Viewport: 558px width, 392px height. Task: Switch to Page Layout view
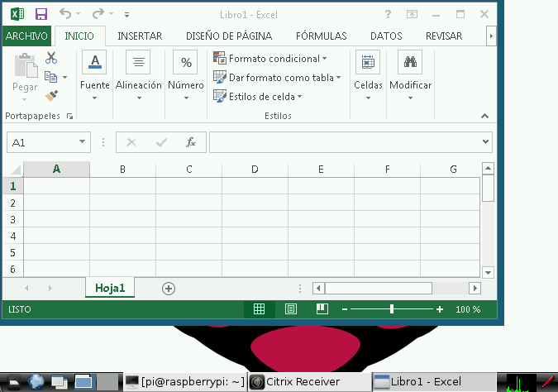tap(291, 309)
